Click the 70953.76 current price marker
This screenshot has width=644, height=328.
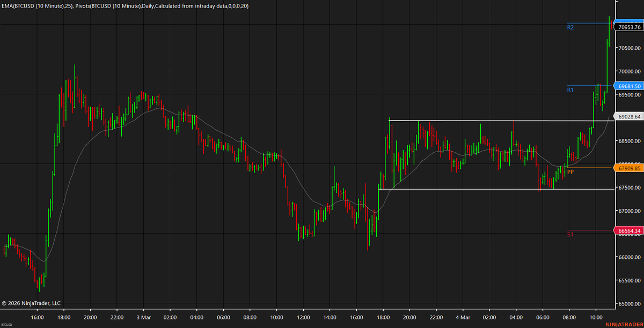click(x=628, y=27)
